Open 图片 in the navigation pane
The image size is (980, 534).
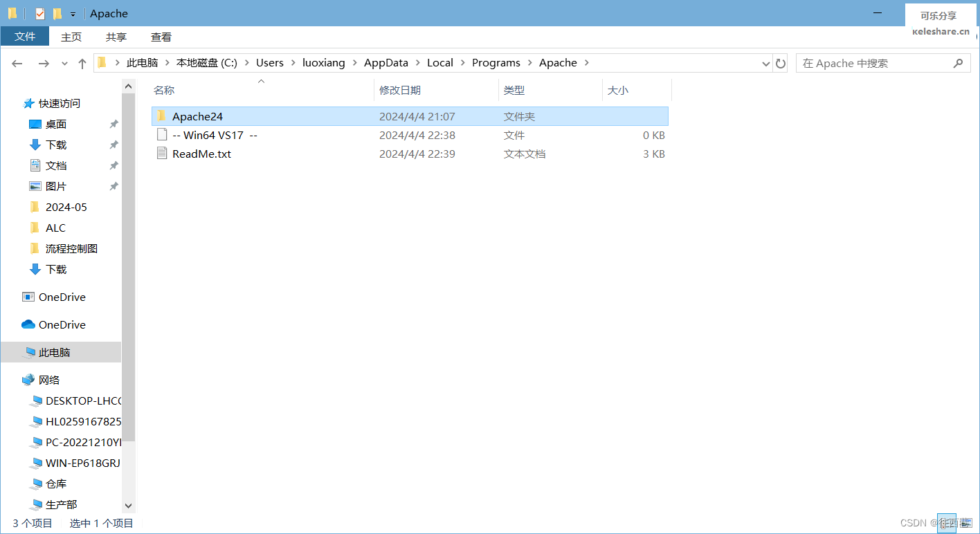(56, 186)
